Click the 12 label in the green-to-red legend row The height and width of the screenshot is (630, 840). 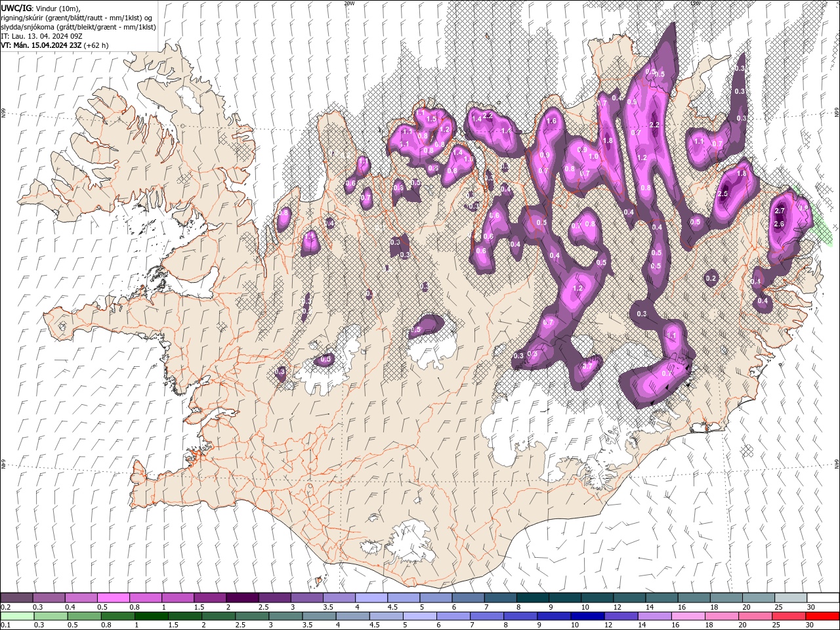click(608, 625)
